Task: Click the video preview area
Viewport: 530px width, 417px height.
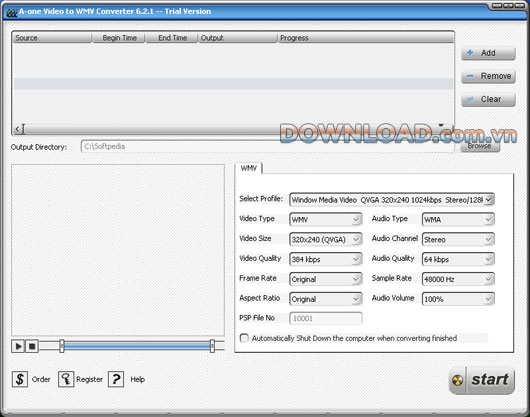Action: click(118, 250)
